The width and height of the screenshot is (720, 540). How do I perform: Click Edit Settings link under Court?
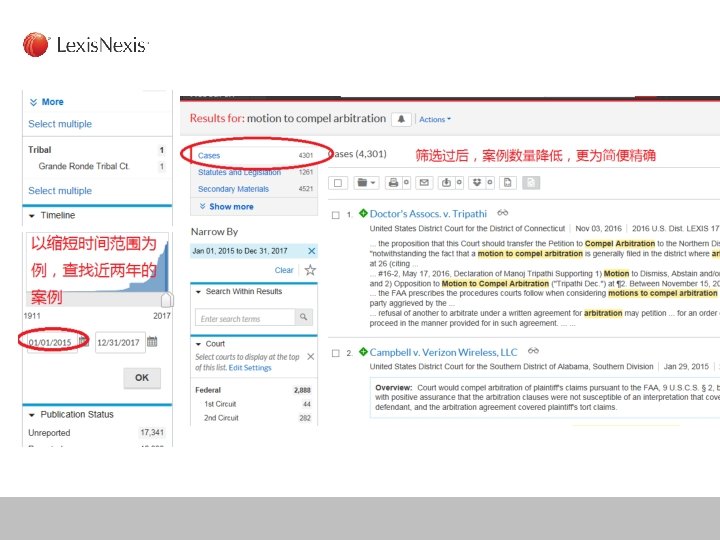(x=250, y=368)
